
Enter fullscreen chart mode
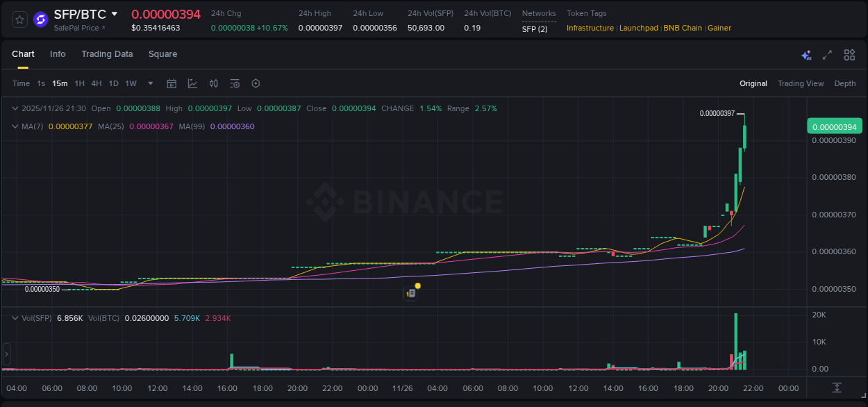pyautogui.click(x=828, y=54)
